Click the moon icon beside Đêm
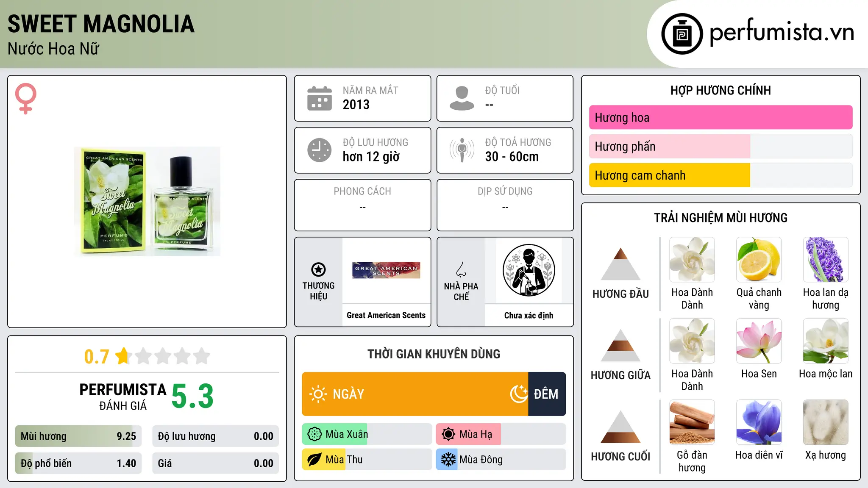868x488 pixels. [519, 394]
